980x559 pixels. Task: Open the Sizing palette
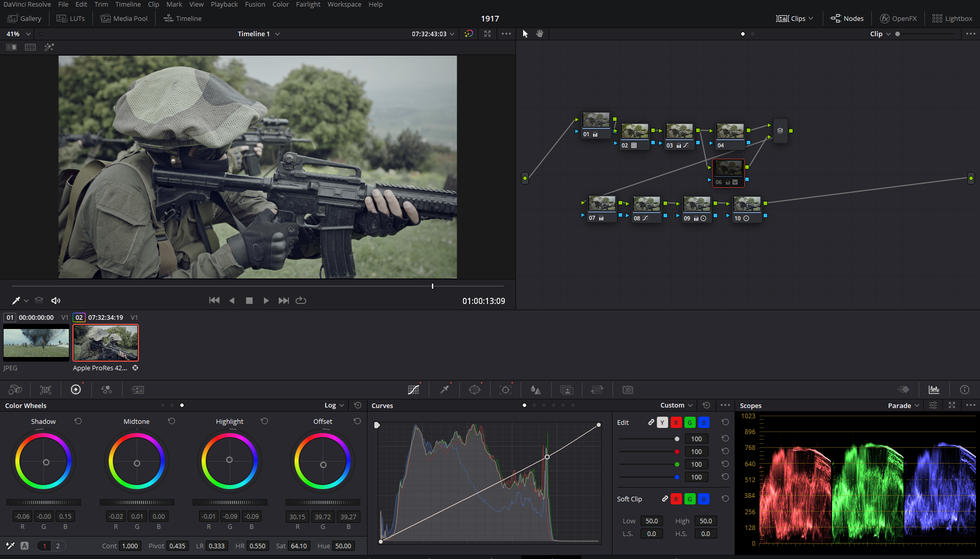(x=597, y=390)
